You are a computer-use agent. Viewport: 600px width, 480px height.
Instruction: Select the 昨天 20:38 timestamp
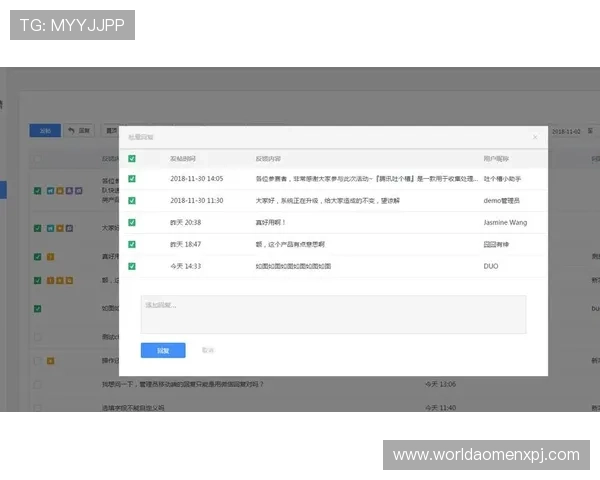[x=185, y=222]
